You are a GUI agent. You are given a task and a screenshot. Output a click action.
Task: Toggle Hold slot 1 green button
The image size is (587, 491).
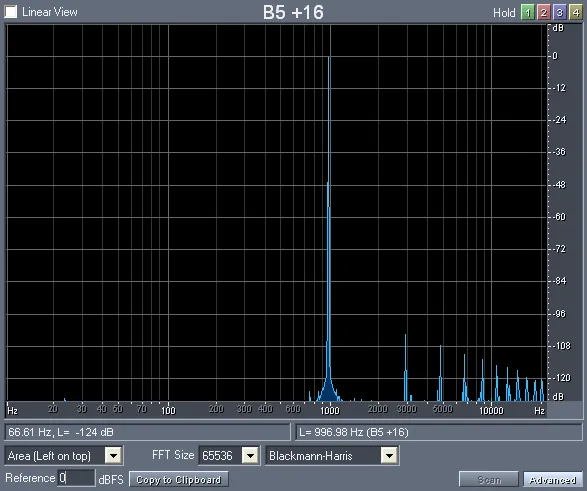coord(527,13)
